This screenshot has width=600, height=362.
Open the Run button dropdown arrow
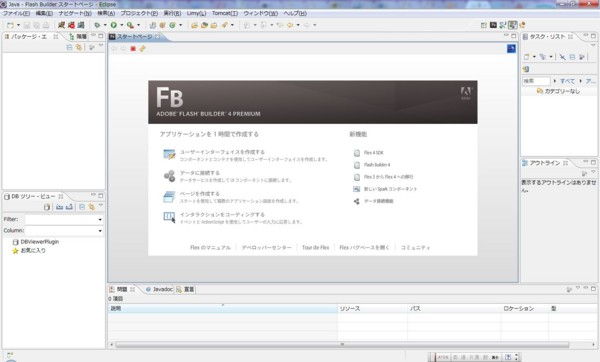[x=122, y=25]
